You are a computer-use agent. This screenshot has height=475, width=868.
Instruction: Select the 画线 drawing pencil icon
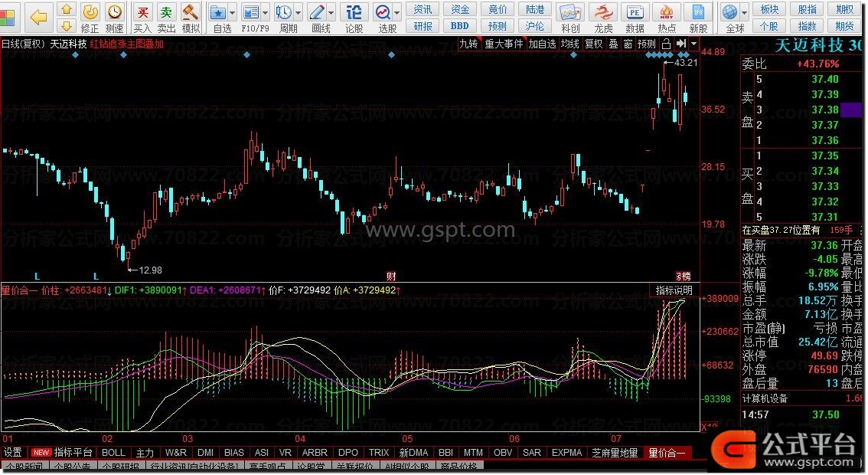pyautogui.click(x=317, y=12)
